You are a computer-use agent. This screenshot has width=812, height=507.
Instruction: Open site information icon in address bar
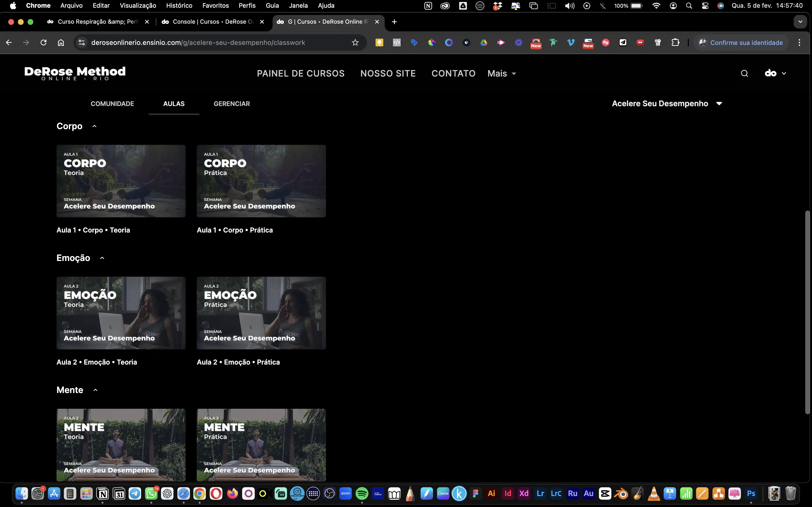point(81,42)
